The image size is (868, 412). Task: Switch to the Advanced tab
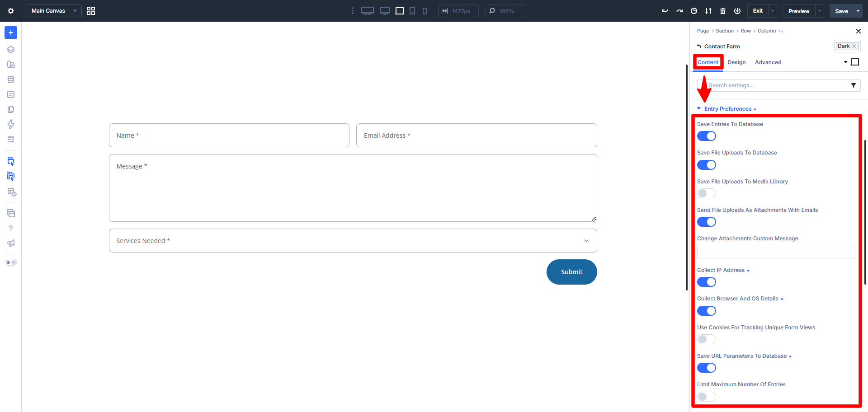coord(768,62)
